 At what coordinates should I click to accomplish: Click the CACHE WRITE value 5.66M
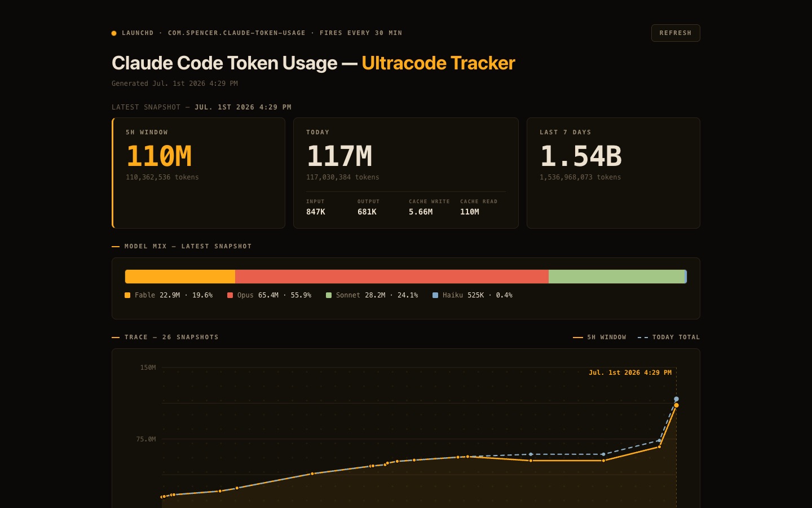[421, 212]
